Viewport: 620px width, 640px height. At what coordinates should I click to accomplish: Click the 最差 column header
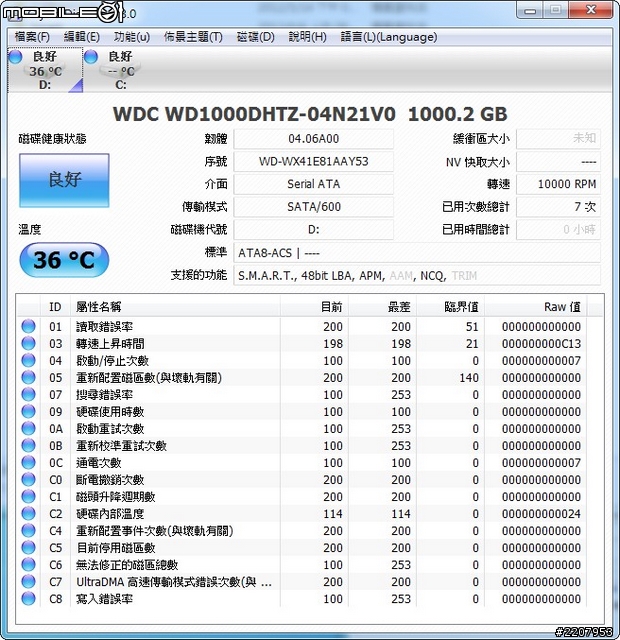pos(382,307)
